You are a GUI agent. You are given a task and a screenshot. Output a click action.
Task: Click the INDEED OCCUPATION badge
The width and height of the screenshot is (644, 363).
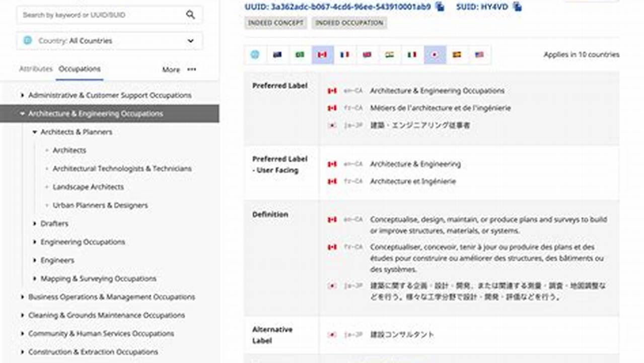pos(349,23)
